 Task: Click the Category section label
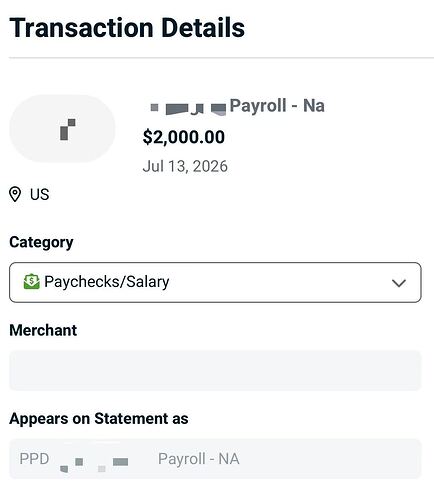click(41, 243)
